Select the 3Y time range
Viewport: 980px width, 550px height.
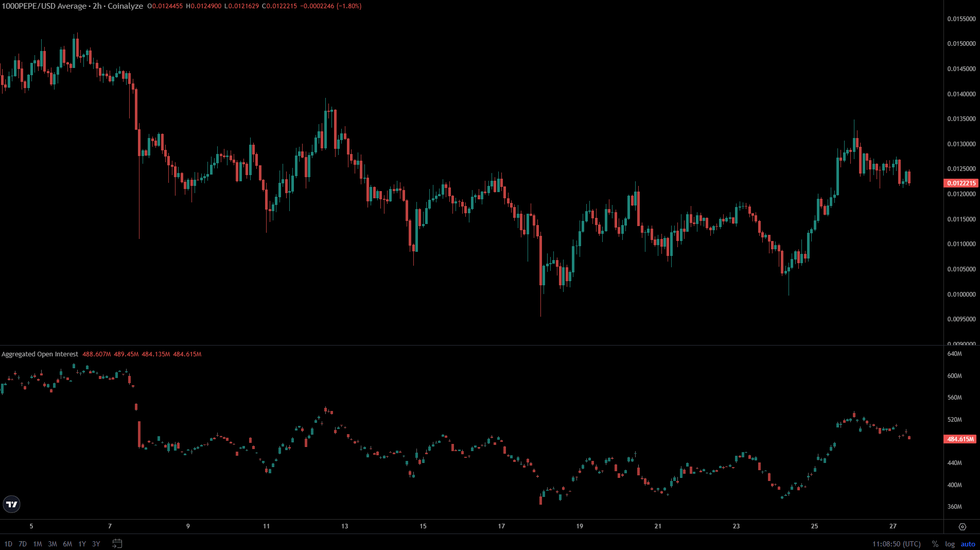pyautogui.click(x=96, y=544)
